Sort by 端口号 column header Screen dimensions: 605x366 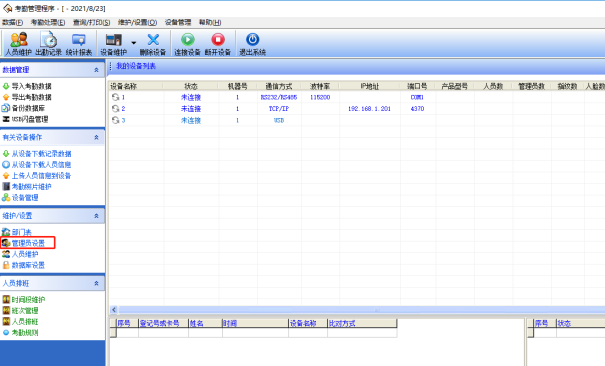417,86
